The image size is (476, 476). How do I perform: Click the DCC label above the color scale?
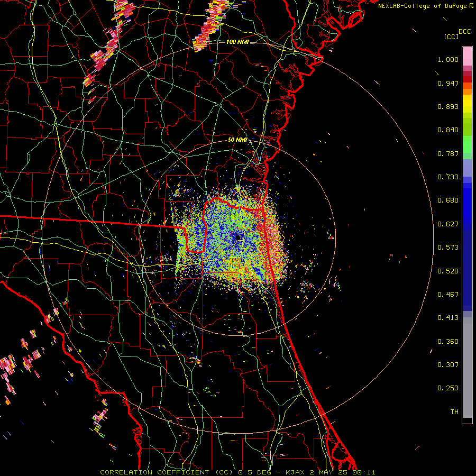[x=464, y=32]
